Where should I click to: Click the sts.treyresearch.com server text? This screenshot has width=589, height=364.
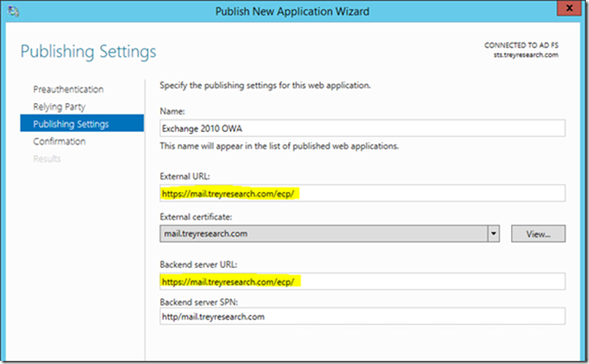526,55
